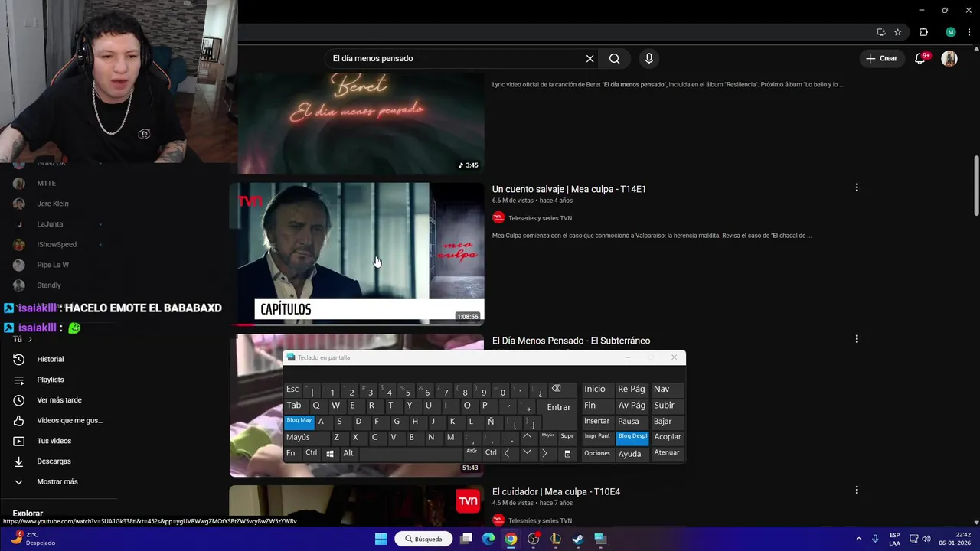Screen dimensions: 980x551
Task: Open the taskbar volume icon
Action: (926, 539)
